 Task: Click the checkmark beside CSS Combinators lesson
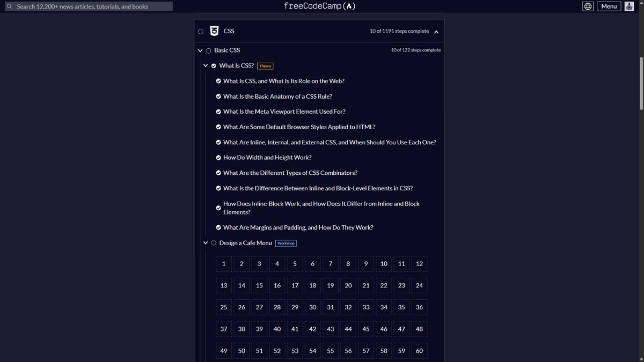click(218, 172)
